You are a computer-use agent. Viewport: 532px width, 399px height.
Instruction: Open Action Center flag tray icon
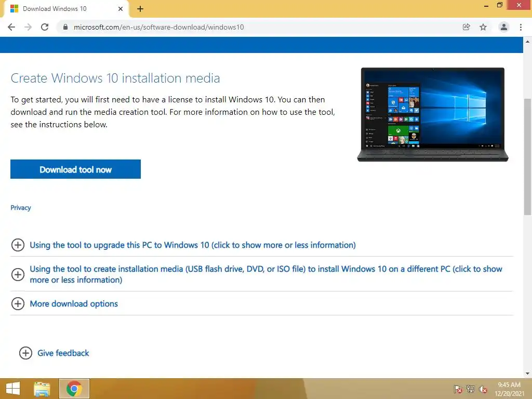(x=458, y=389)
